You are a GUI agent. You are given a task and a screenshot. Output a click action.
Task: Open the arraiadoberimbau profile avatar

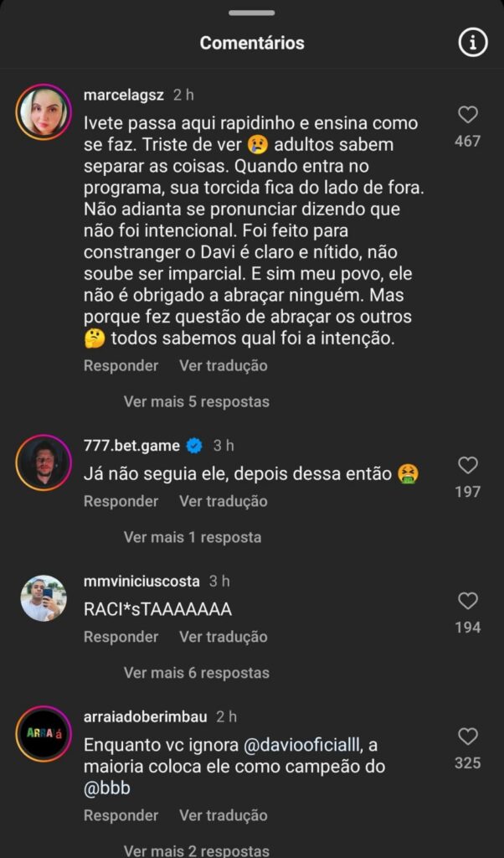click(x=43, y=733)
